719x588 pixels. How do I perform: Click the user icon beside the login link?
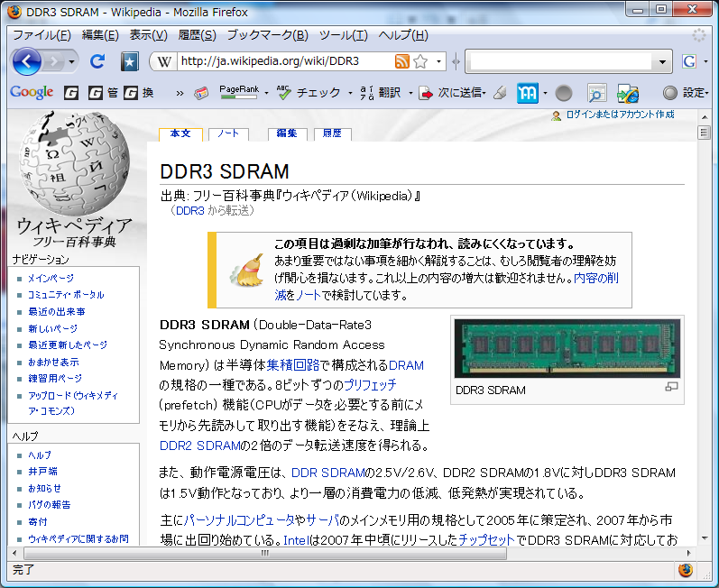pos(557,115)
